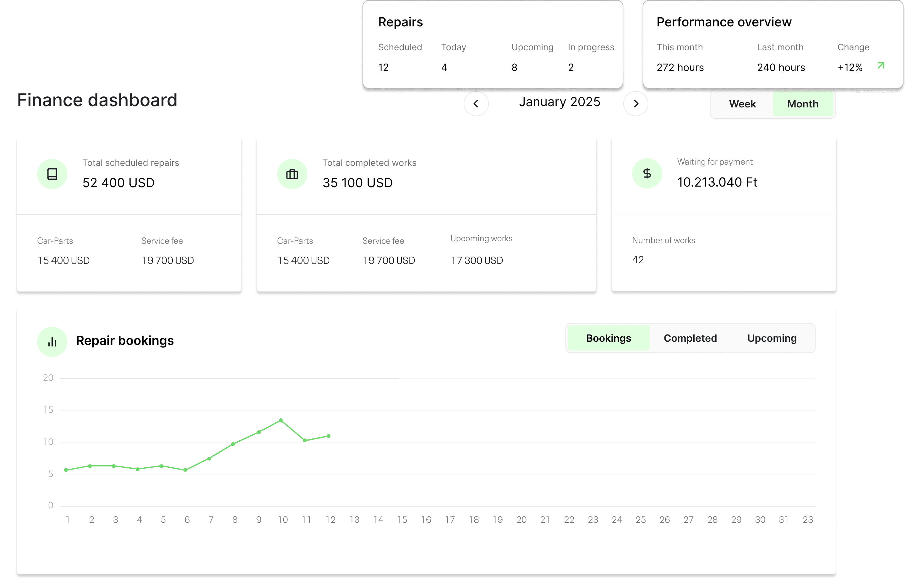The height and width of the screenshot is (588, 906).
Task: Click the dollar sign payment icon
Action: [647, 173]
